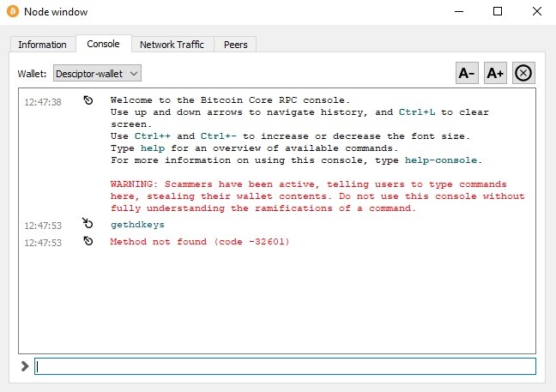Clear the console with the circled X button

tap(523, 73)
